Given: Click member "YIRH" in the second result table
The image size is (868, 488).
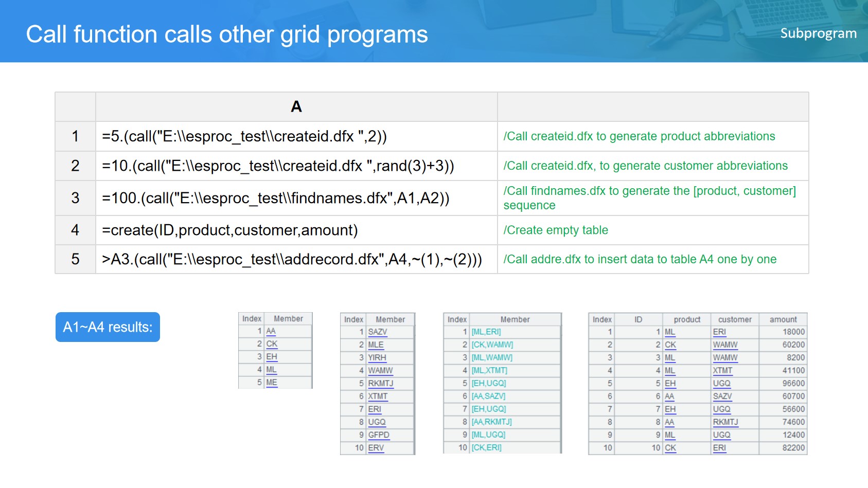Looking at the screenshot, I should point(377,358).
